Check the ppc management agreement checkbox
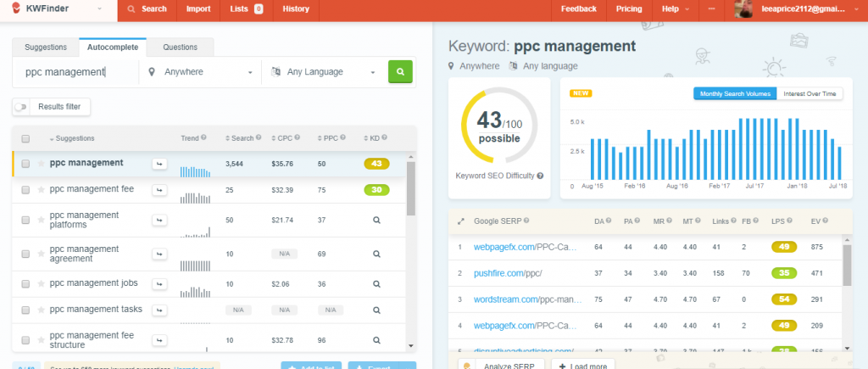Screen dimensions: 868x369 (x=25, y=254)
